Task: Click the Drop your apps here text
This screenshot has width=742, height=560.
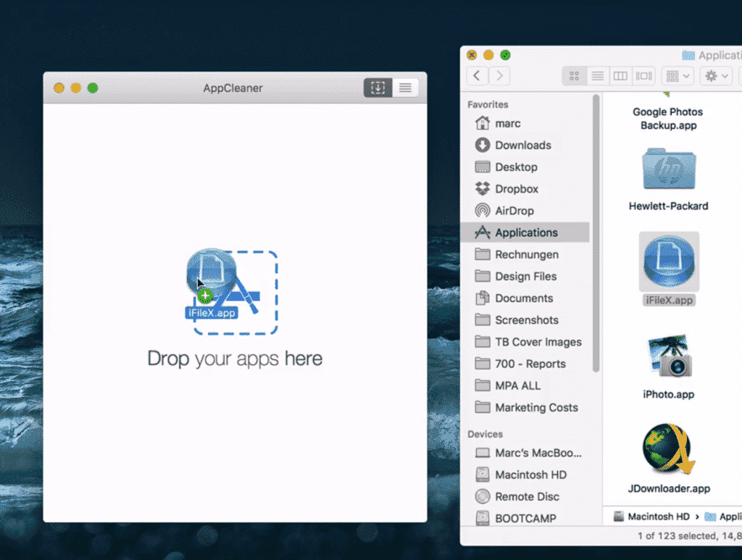Action: pos(235,359)
